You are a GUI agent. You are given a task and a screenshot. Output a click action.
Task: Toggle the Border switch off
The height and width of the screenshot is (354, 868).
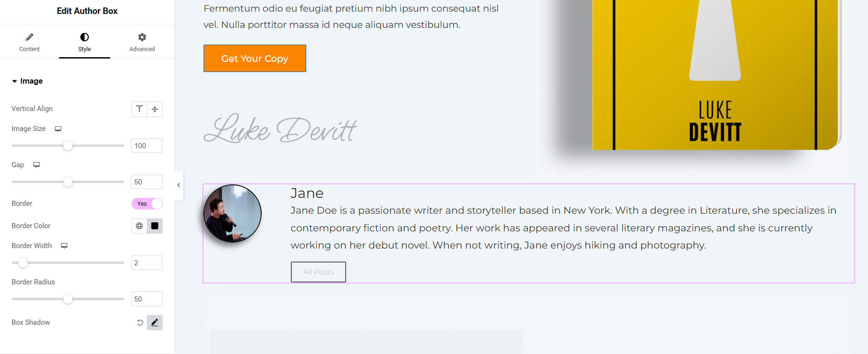tap(147, 203)
